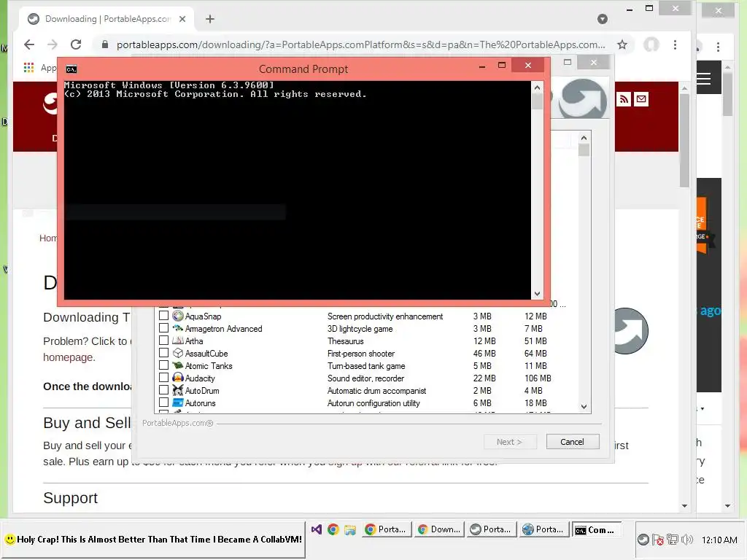Open Chrome pinned taskbar icon
Image resolution: width=747 pixels, height=560 pixels.
tap(333, 529)
